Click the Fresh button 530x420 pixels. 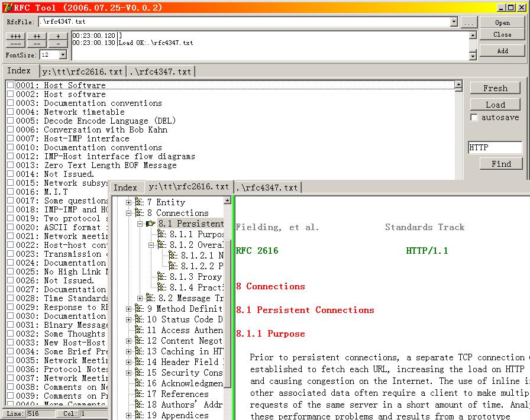(x=495, y=88)
